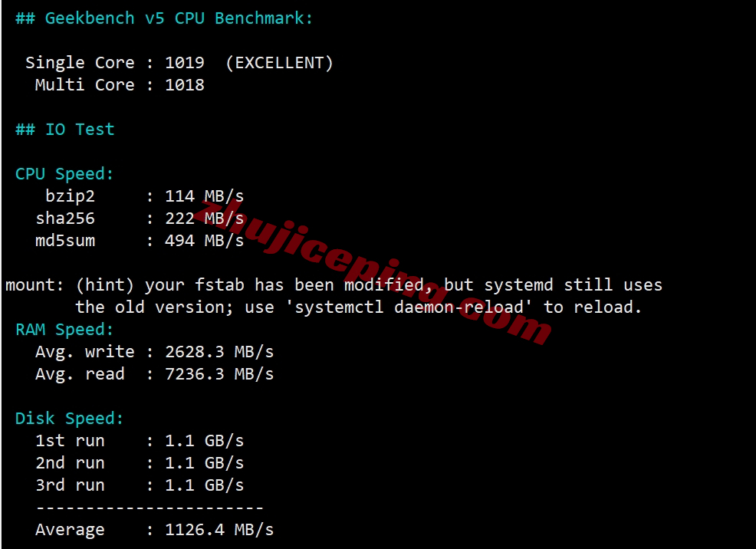Click the Geekbench v5 CPU Benchmark heading

pyautogui.click(x=164, y=18)
